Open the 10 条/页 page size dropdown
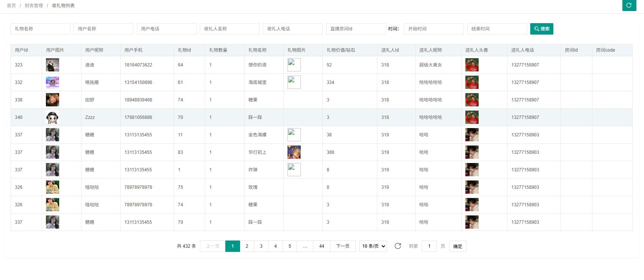 coord(373,246)
